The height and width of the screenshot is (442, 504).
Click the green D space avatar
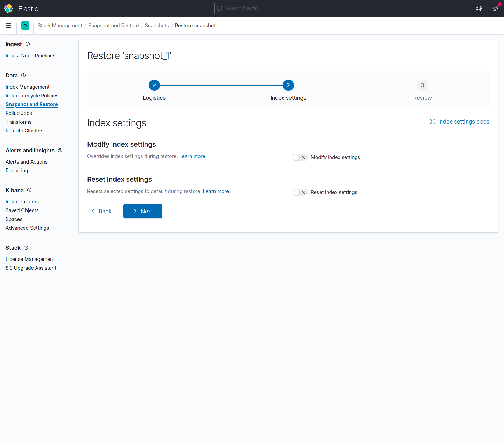coord(25,26)
